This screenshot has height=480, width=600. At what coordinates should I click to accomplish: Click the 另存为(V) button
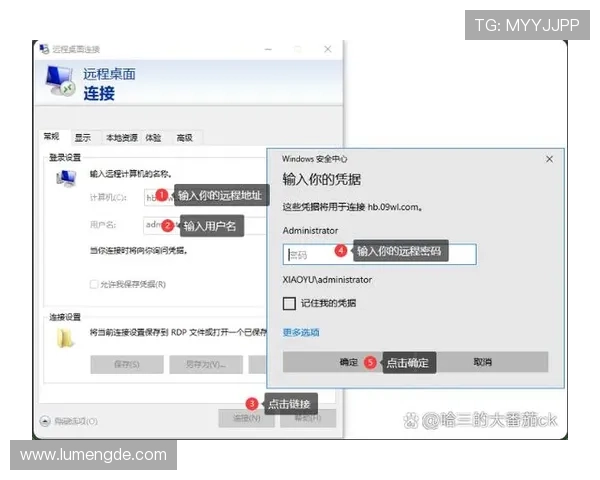coord(206,364)
